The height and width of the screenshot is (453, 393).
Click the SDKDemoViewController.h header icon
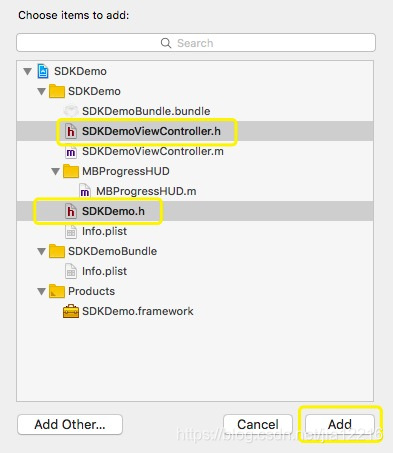71,131
